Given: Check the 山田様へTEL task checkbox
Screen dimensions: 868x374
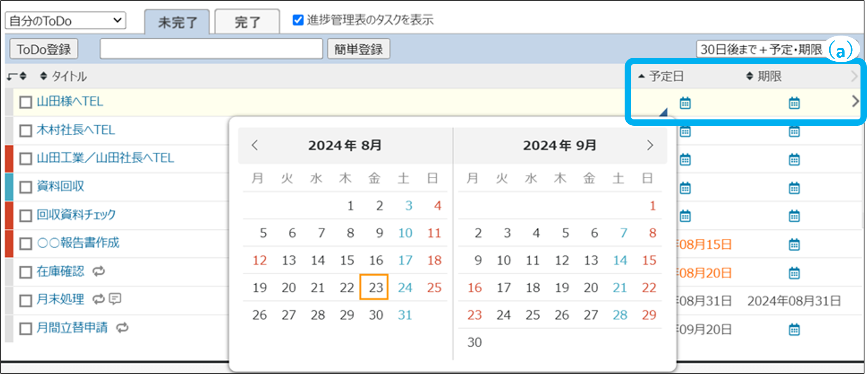Looking at the screenshot, I should (x=26, y=102).
